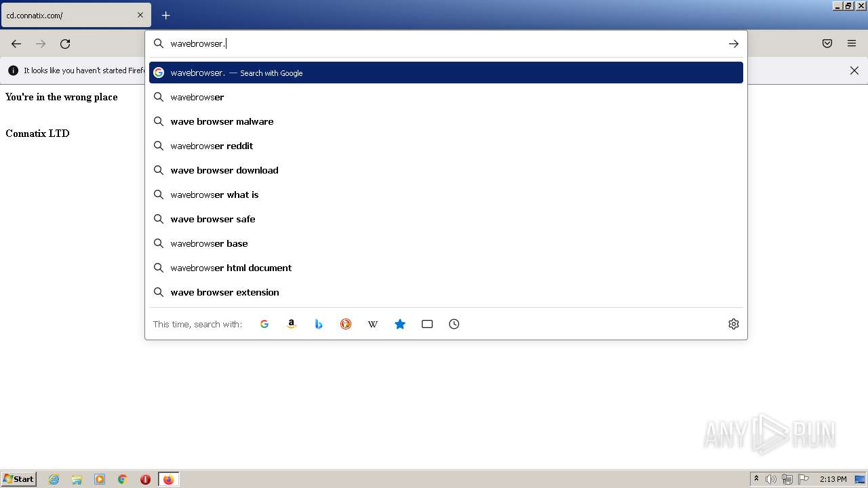Select 'wavebrowser. — Search with Google' result
The image size is (868, 488).
(x=446, y=73)
